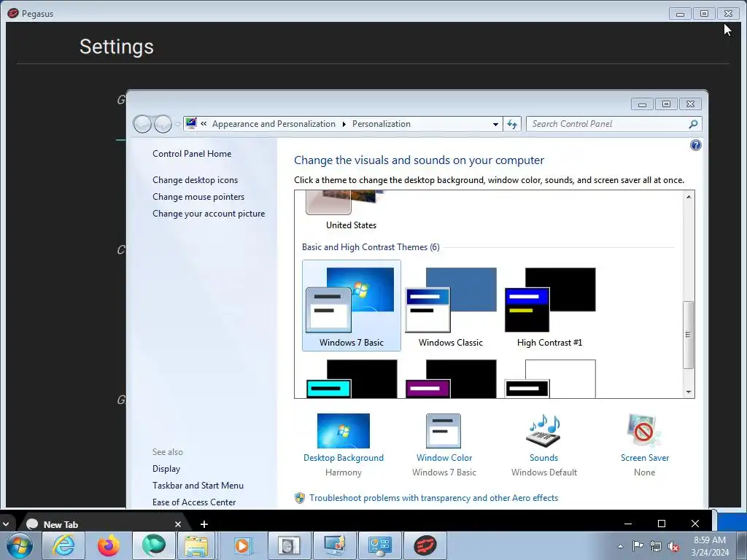This screenshot has width=747, height=560.
Task: Open the Windows Start button
Action: 20,545
